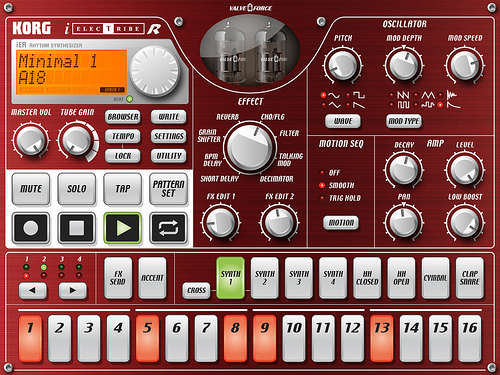Click the large white value dial
The image size is (500, 375).
155,71
